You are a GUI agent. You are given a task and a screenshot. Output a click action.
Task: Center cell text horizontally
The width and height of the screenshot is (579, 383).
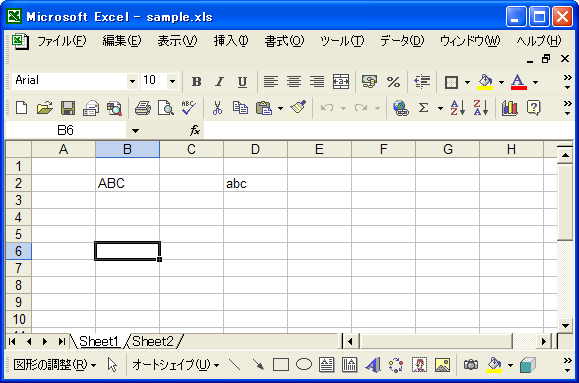[294, 82]
